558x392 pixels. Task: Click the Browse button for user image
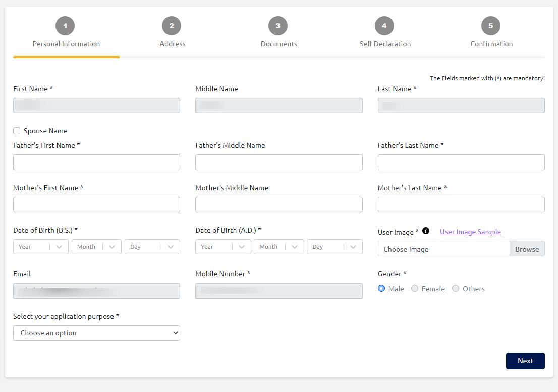pyautogui.click(x=527, y=249)
